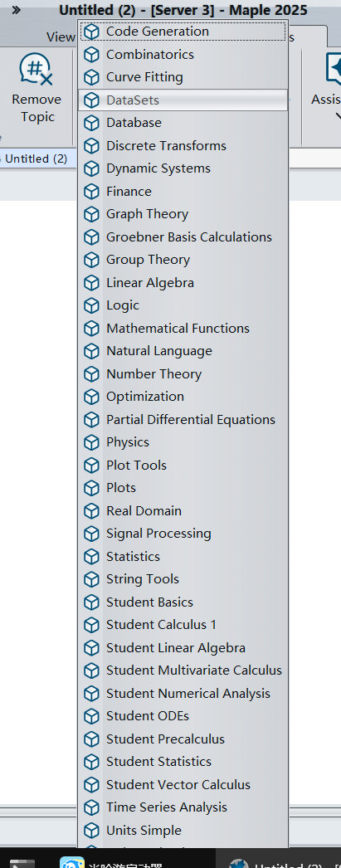Image resolution: width=341 pixels, height=868 pixels.
Task: Click the Remove Topic icon
Action: (37, 71)
